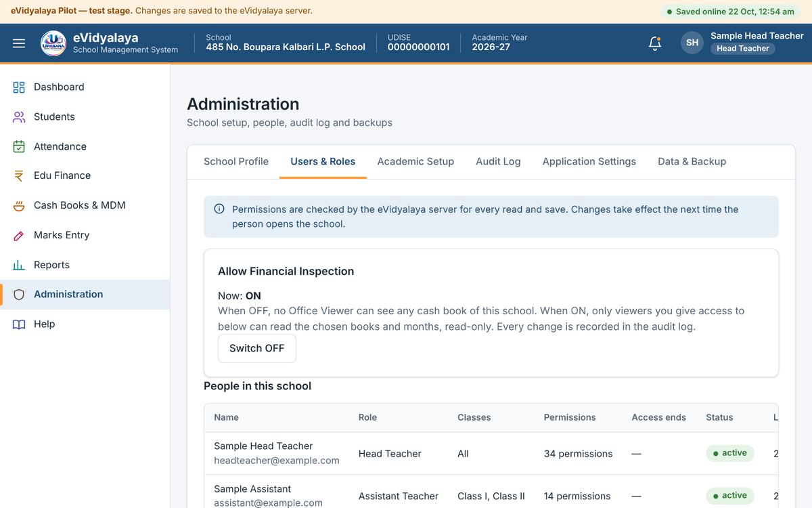The image size is (812, 508).
Task: Click the Help book icon
Action: click(19, 324)
